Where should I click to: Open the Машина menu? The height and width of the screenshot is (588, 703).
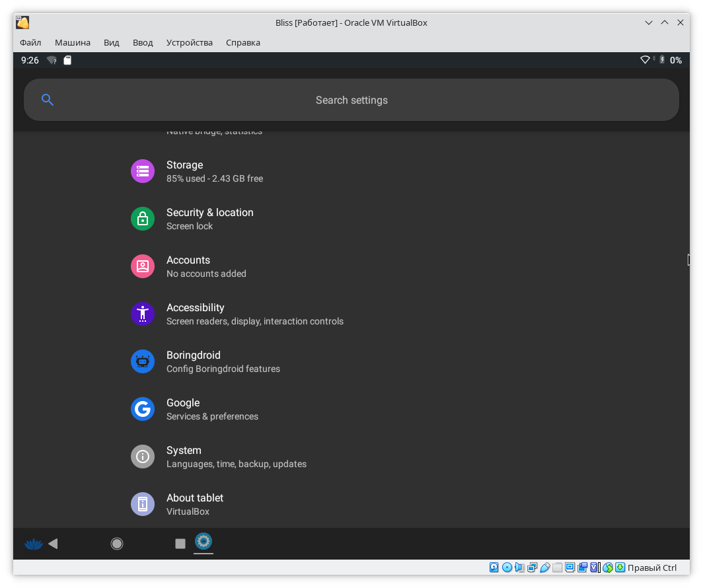(73, 42)
